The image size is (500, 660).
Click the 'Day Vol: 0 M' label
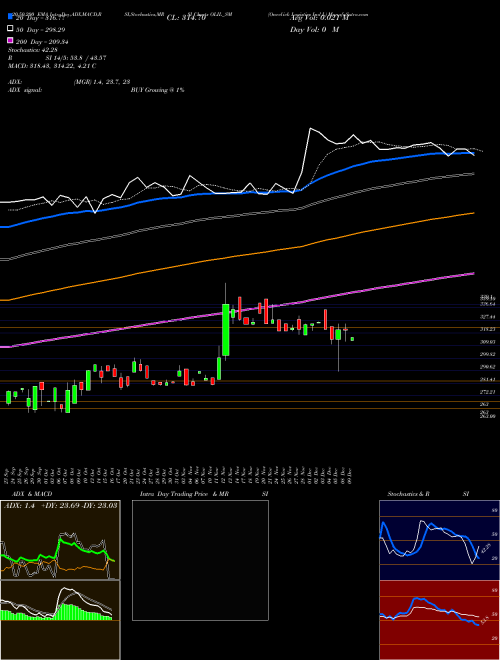[314, 30]
